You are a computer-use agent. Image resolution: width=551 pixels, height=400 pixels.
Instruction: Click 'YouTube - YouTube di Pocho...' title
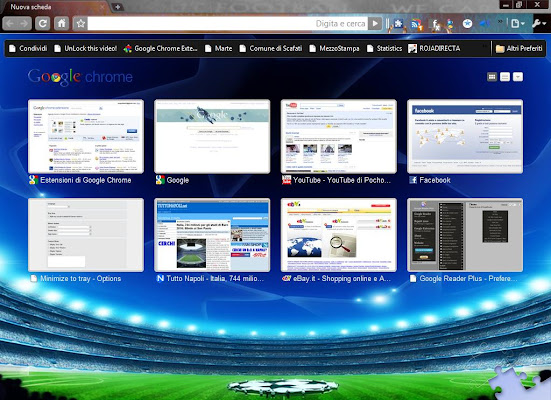pyautogui.click(x=342, y=180)
